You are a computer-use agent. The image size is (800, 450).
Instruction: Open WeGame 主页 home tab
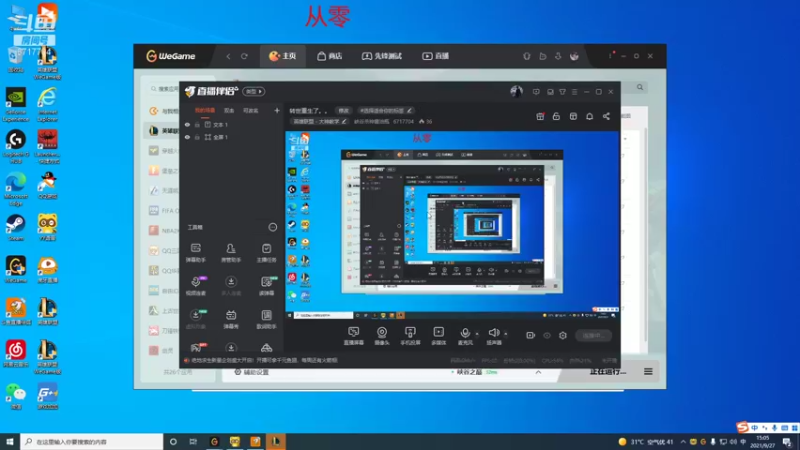point(283,56)
